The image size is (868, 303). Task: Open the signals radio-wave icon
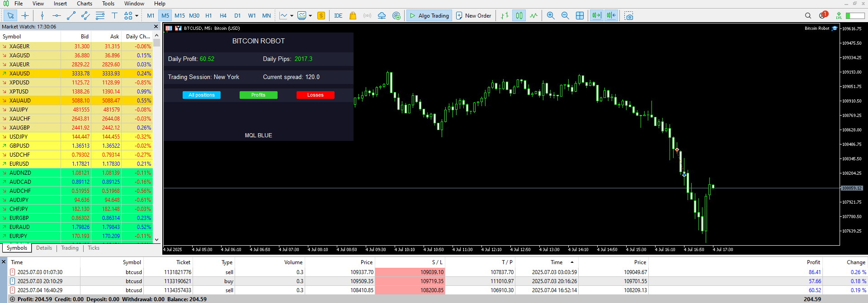point(367,16)
